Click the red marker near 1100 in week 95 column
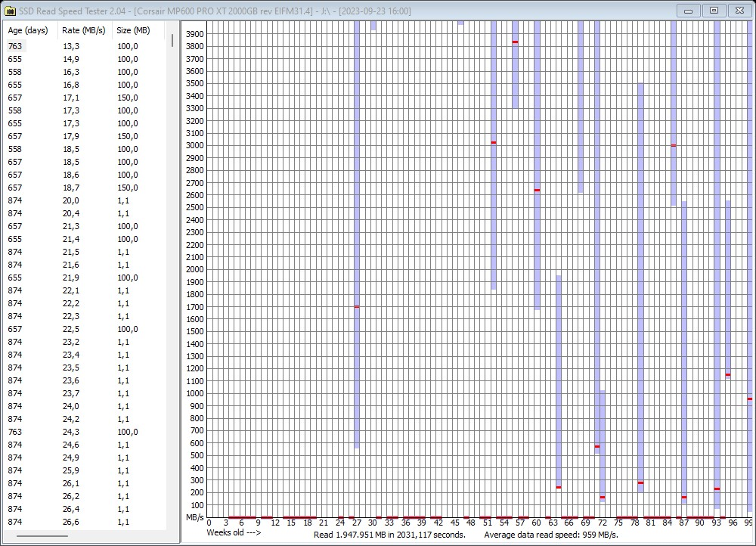756x546 pixels. click(728, 375)
